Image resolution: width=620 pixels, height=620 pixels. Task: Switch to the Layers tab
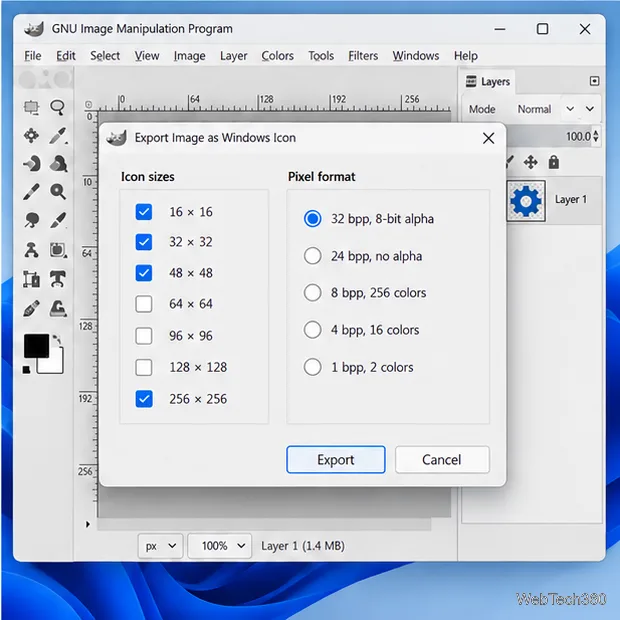pyautogui.click(x=488, y=81)
